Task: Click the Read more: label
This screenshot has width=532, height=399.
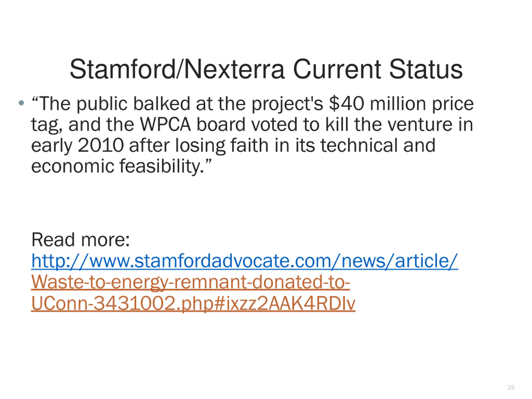Action: [81, 240]
